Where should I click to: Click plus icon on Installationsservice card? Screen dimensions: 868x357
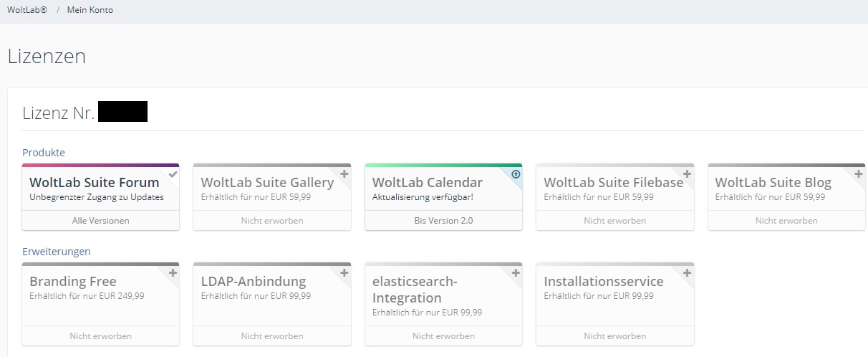click(x=688, y=273)
